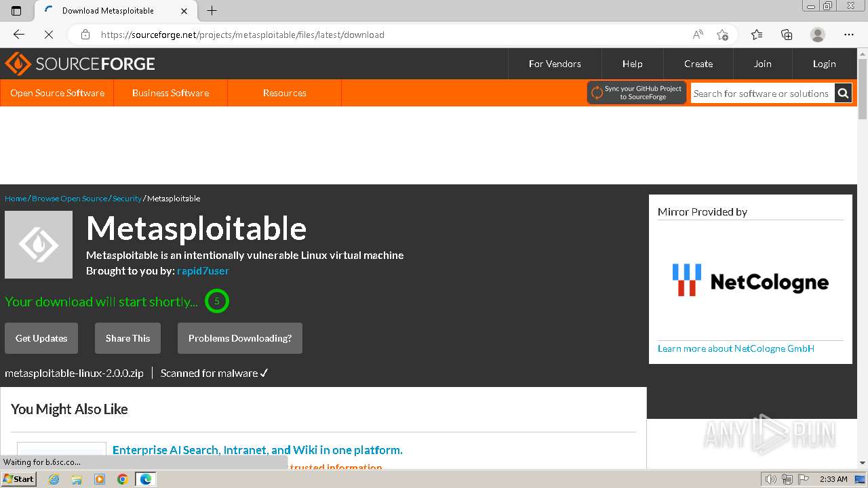The width and height of the screenshot is (868, 488).
Task: Click Browse Open Source breadcrumb
Action: (69, 199)
